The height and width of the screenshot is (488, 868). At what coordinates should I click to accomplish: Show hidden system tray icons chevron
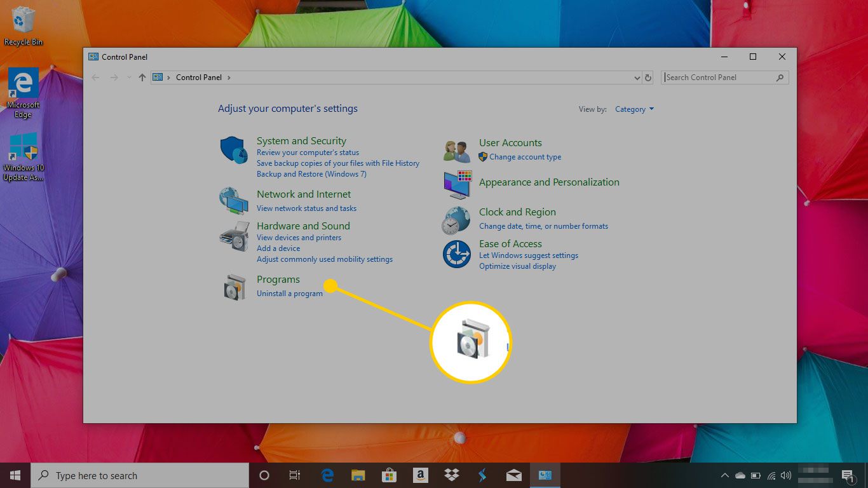click(x=724, y=475)
